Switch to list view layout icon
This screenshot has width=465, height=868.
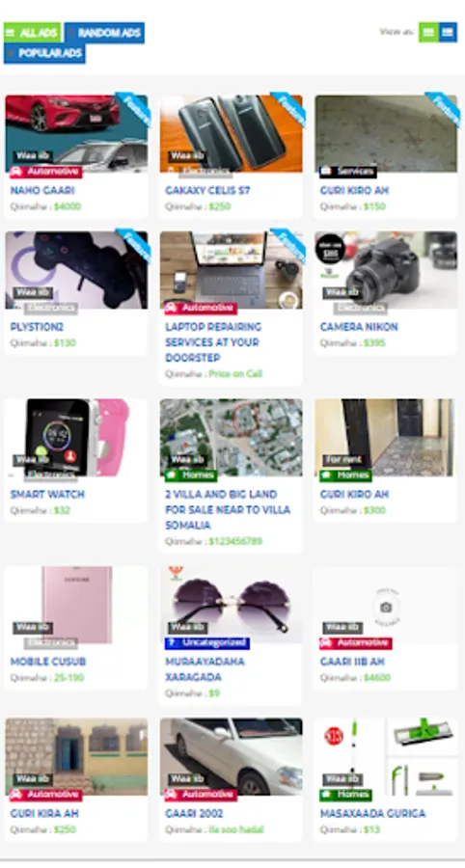[x=448, y=33]
